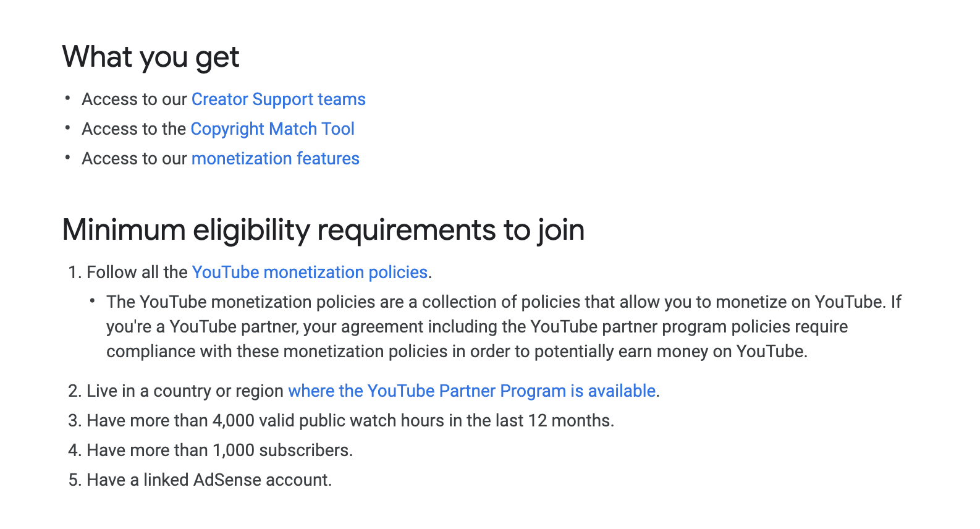
Task: Visit the YouTube monetization policies link
Action: coord(310,273)
